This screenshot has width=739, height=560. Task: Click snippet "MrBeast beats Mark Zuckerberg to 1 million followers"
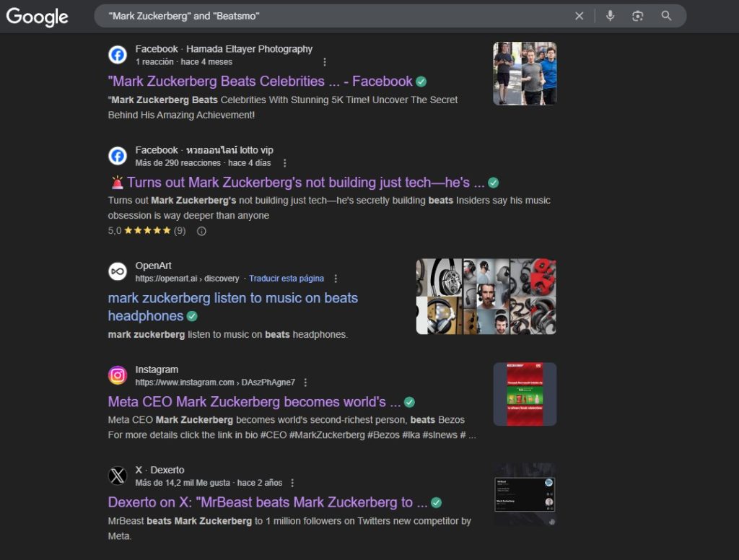click(289, 521)
